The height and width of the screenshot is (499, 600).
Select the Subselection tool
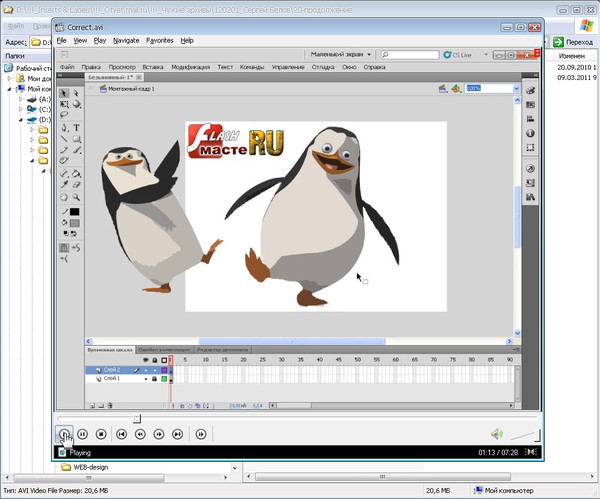coord(76,93)
